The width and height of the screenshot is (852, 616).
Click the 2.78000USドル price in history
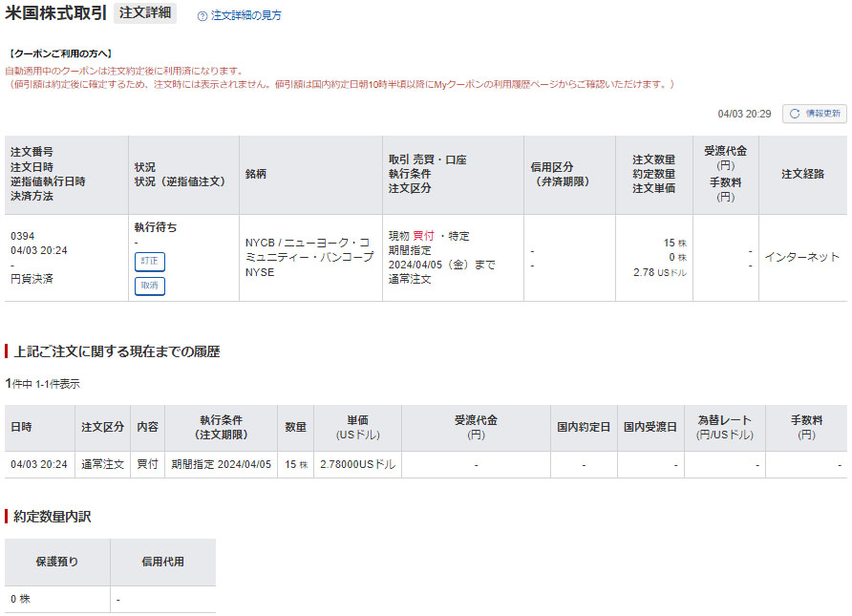357,465
